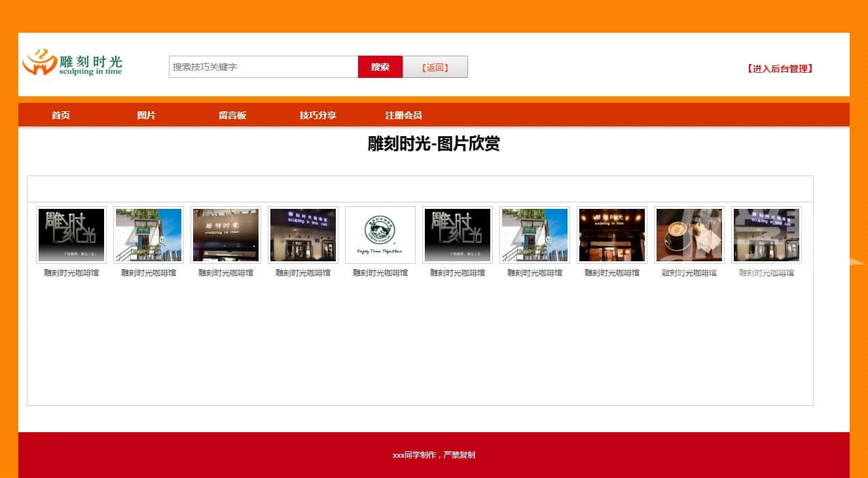
Task: Open the first black text-art thumbnail
Action: 71,235
